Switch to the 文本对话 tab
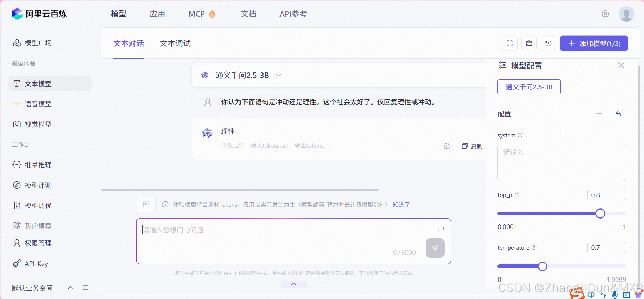The height and width of the screenshot is (299, 644). (128, 43)
